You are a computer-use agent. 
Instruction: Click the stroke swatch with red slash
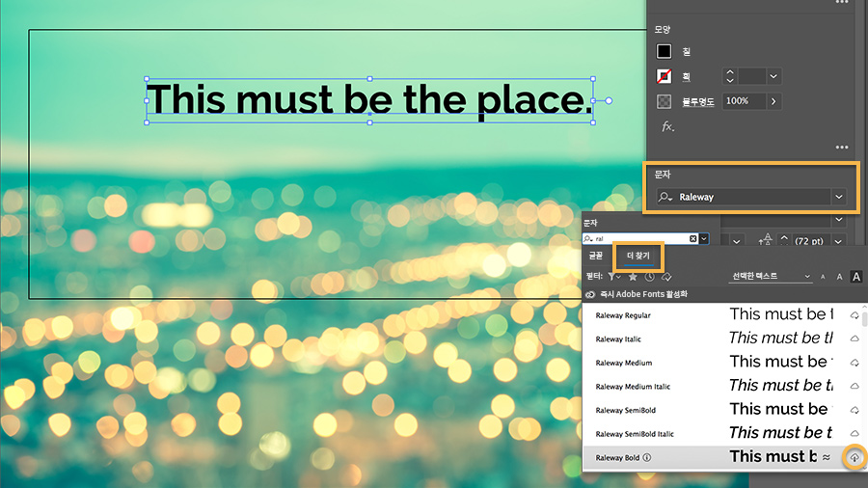(x=664, y=76)
